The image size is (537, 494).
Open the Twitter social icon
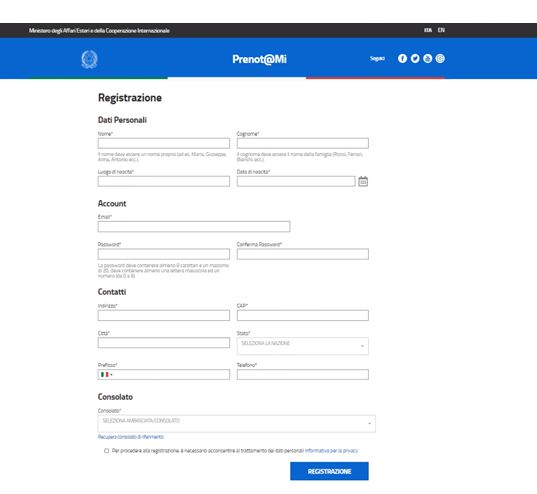(415, 59)
